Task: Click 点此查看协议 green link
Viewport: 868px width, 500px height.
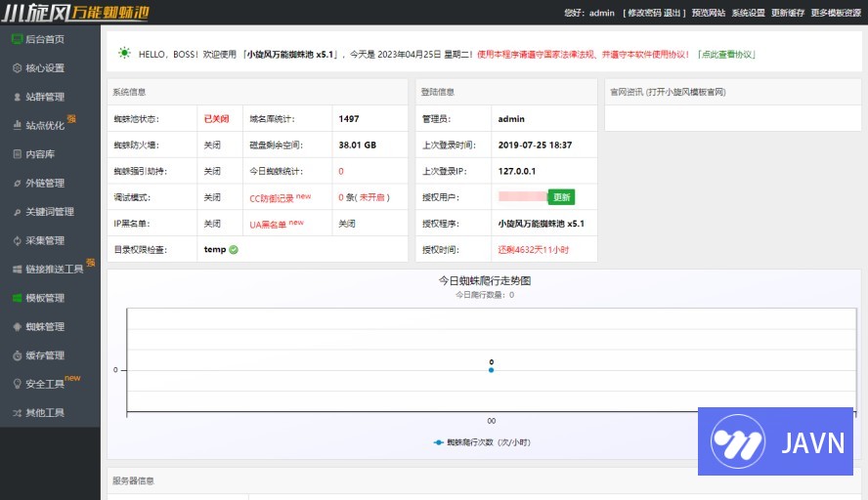Action: (726, 55)
